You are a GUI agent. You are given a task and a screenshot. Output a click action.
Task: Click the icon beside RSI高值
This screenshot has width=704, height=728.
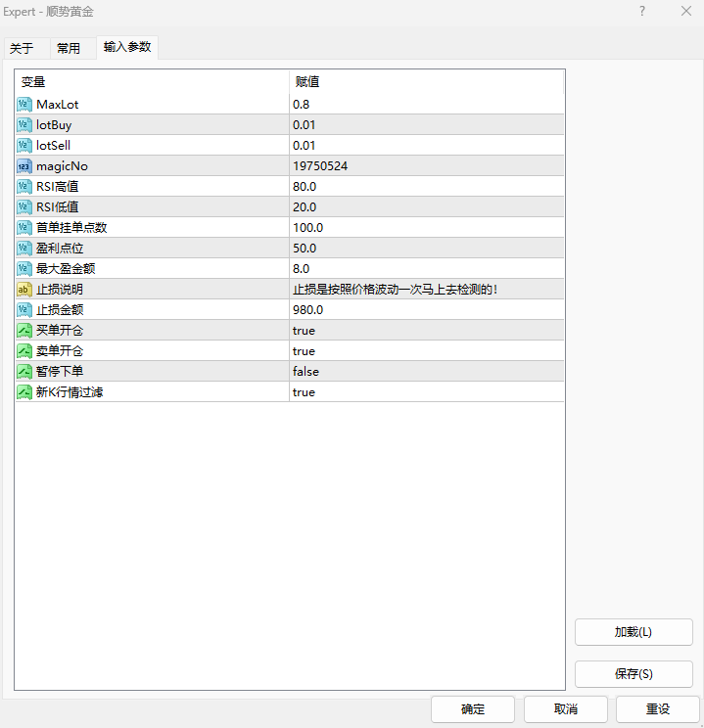pos(24,187)
